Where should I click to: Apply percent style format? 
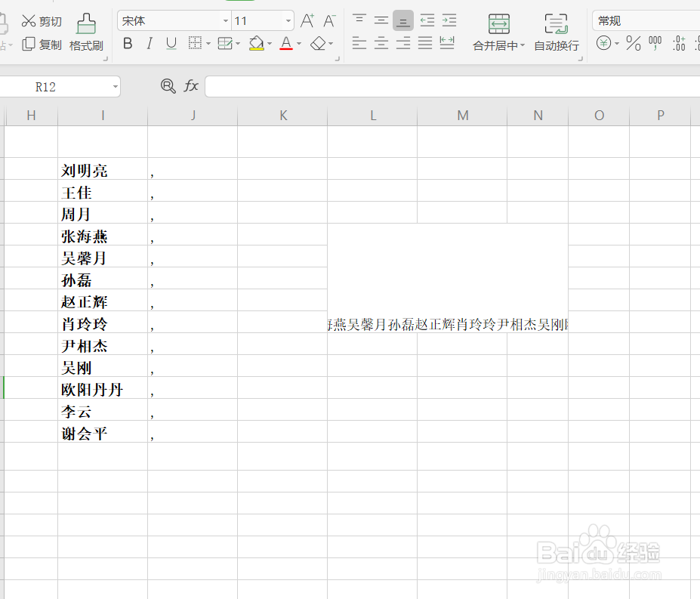click(x=633, y=43)
